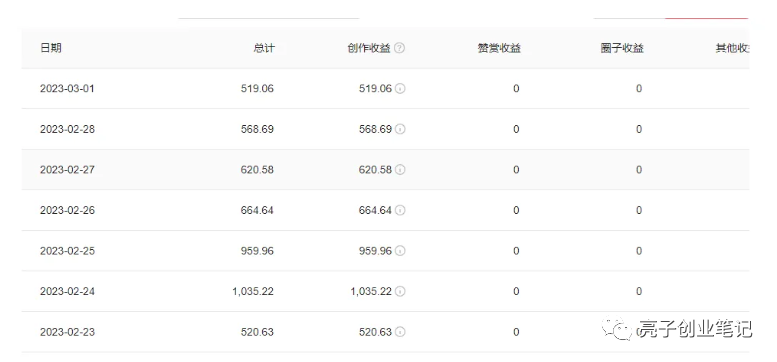Image resolution: width=777 pixels, height=362 pixels.
Task: Click info icon beside 520.63 创作收益
Action: pos(400,332)
